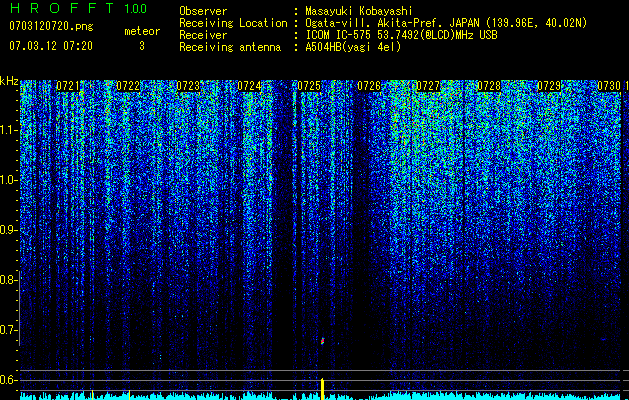Screen dimensions: 629x400
Task: Select the 0728 time marker
Action: (489, 86)
